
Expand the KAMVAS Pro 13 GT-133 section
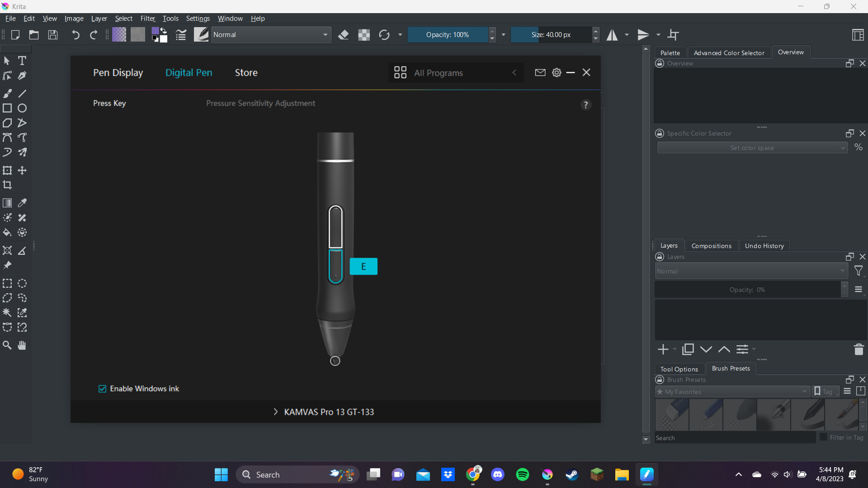tap(276, 412)
